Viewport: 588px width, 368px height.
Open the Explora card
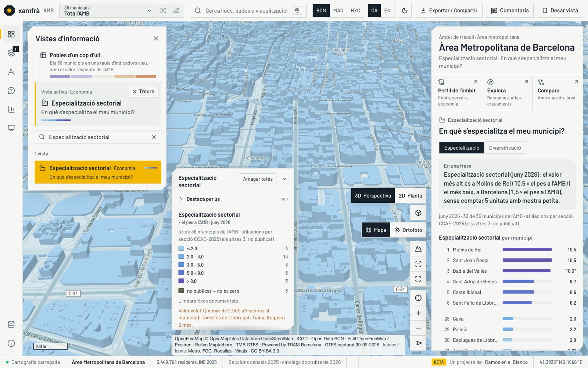coord(508,93)
